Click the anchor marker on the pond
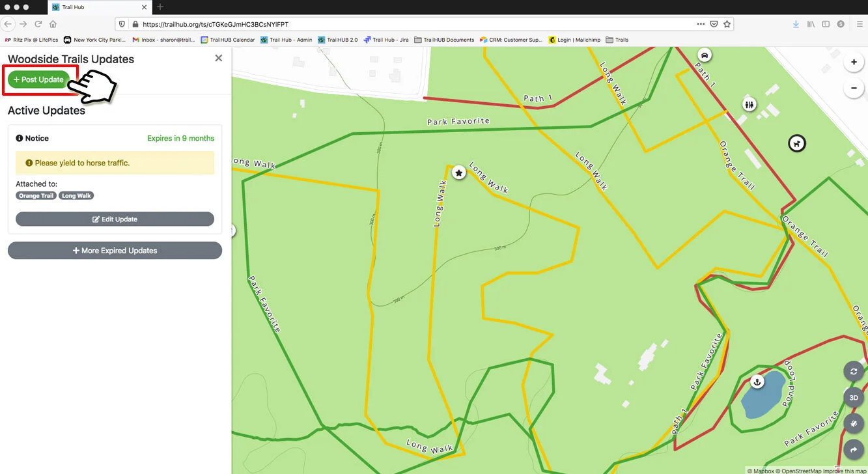This screenshot has height=474, width=868. [x=757, y=382]
